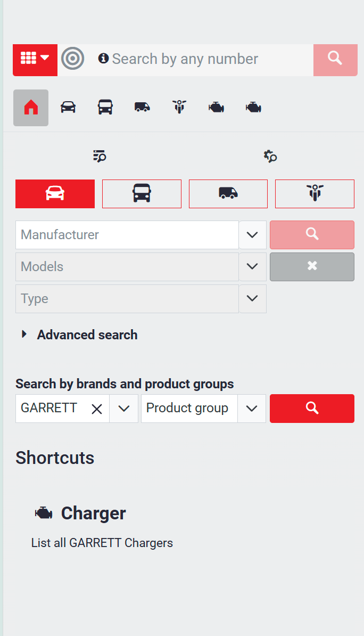Clear the GARRETT brand selection
This screenshot has width=364, height=636.
pyautogui.click(x=97, y=409)
